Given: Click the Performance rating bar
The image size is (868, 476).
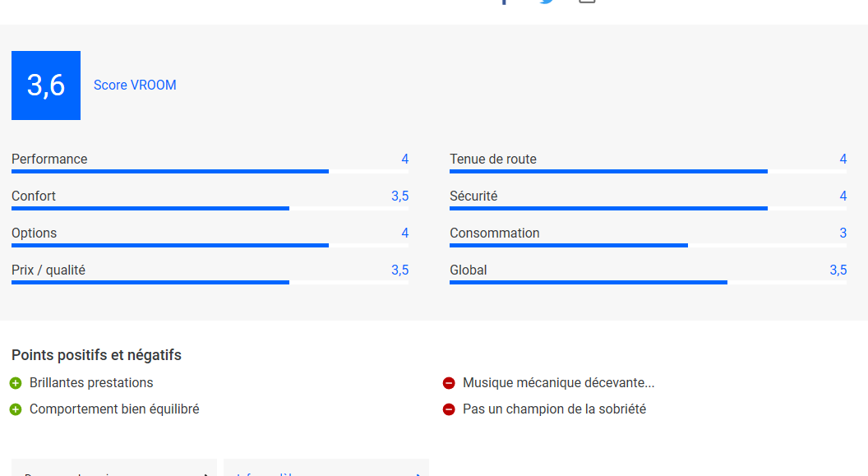Looking at the screenshot, I should pos(210,172).
